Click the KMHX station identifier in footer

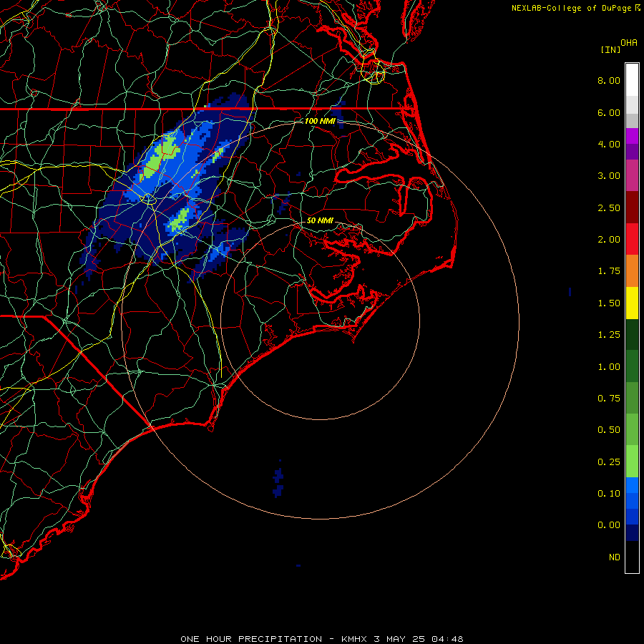point(354,639)
